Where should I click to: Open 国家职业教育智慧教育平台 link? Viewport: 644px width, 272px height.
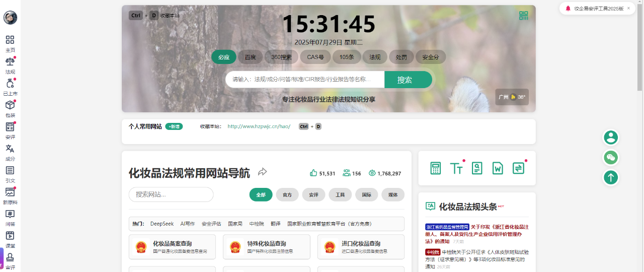(x=330, y=224)
